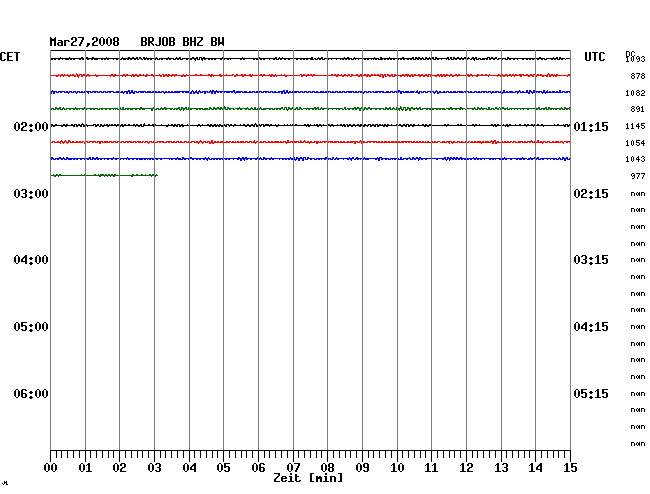Click the 05:15 UTC time label
The height and width of the screenshot is (494, 650).
[591, 393]
